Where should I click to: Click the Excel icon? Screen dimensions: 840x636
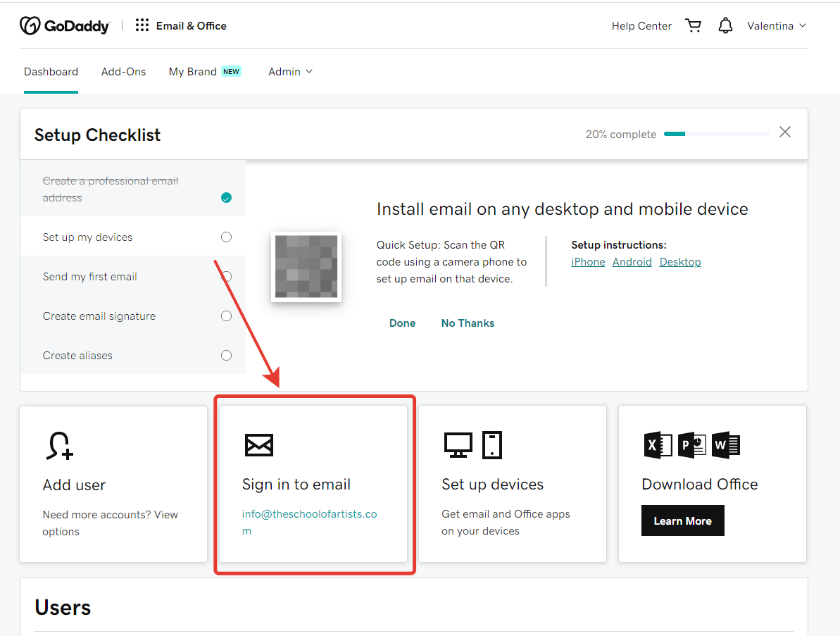[x=658, y=445]
